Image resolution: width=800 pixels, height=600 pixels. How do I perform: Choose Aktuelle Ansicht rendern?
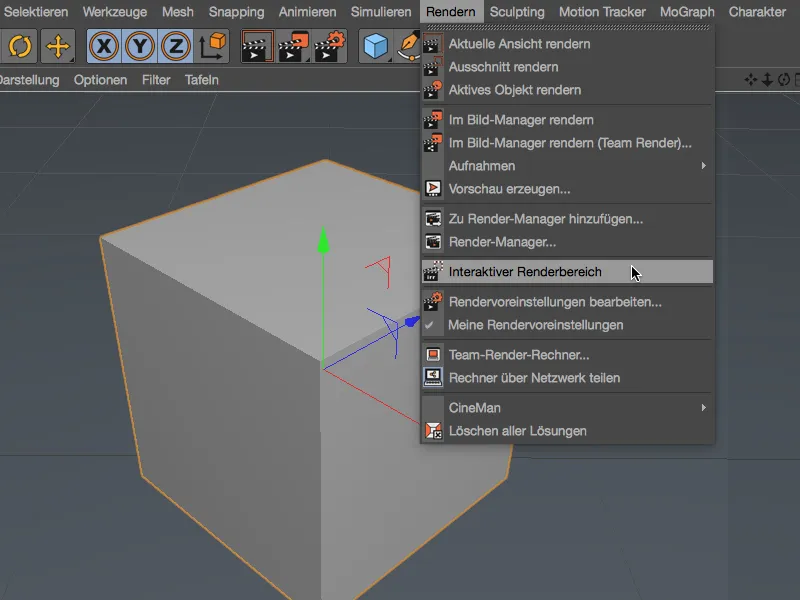coord(567,44)
